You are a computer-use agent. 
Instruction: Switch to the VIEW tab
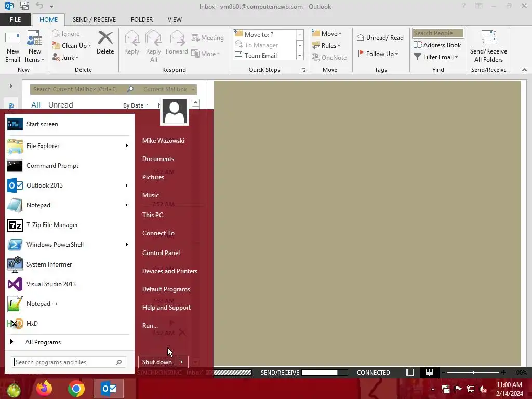pos(175,20)
